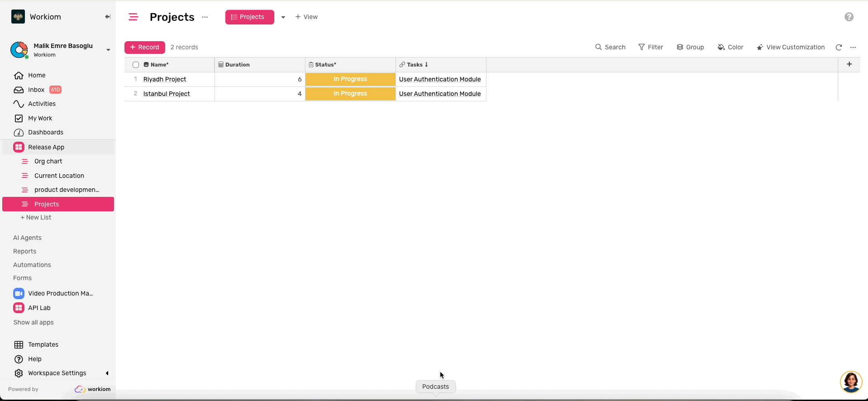Open the support chat avatar

point(851,382)
